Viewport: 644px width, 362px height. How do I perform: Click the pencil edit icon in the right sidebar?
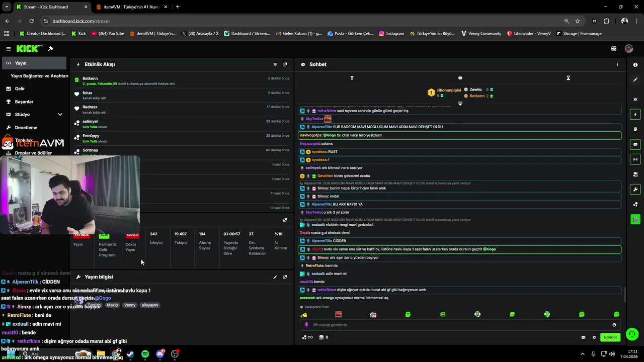[635, 79]
